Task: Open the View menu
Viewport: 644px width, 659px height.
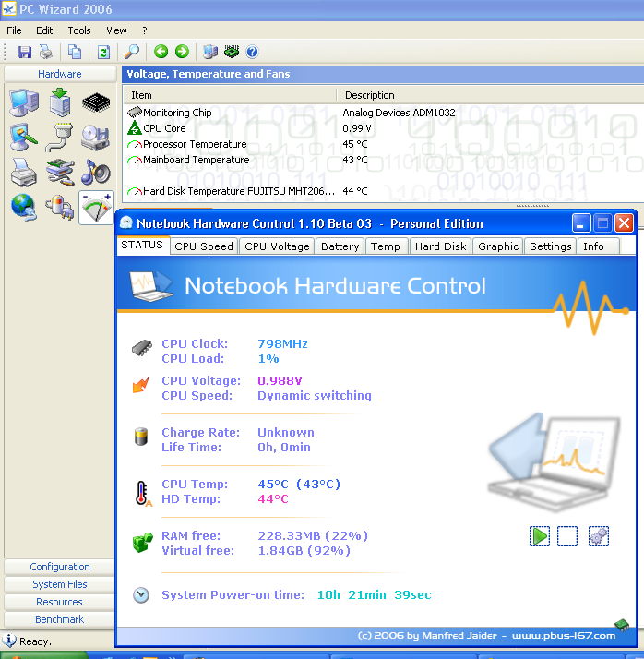Action: (x=116, y=30)
